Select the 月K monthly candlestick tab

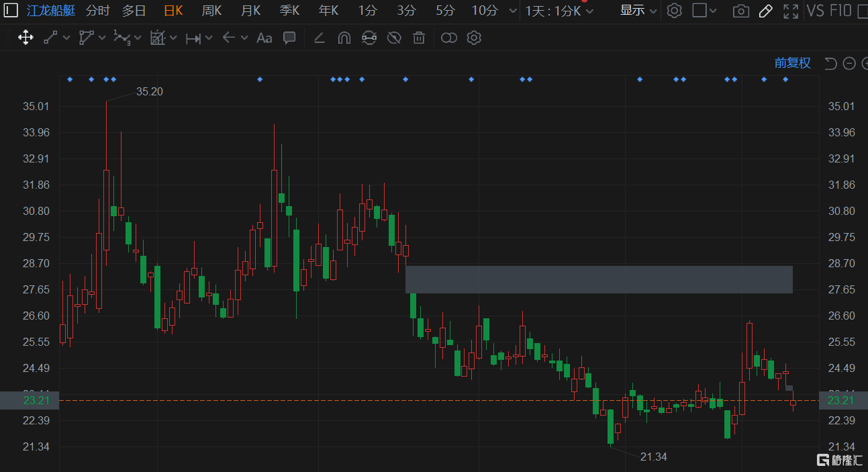(250, 10)
